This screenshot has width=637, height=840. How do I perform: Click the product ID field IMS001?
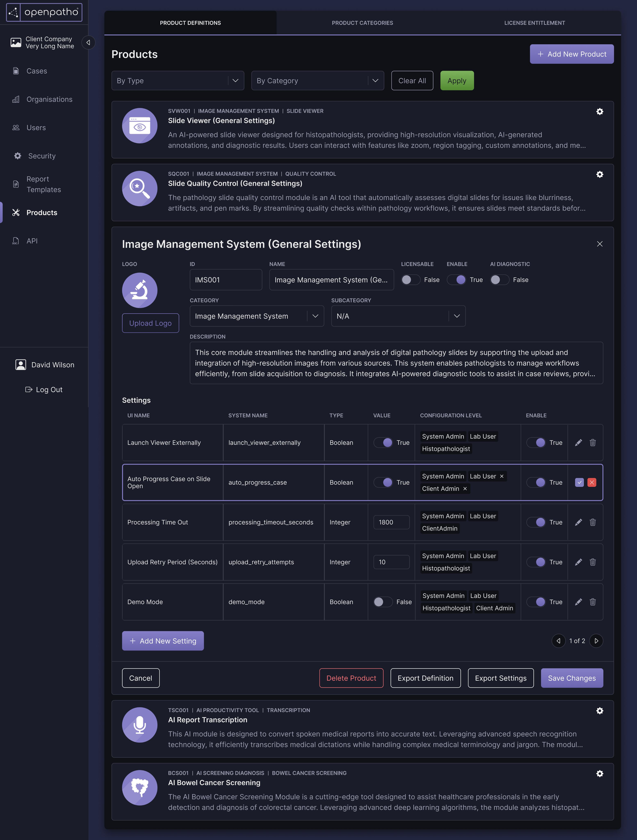226,280
